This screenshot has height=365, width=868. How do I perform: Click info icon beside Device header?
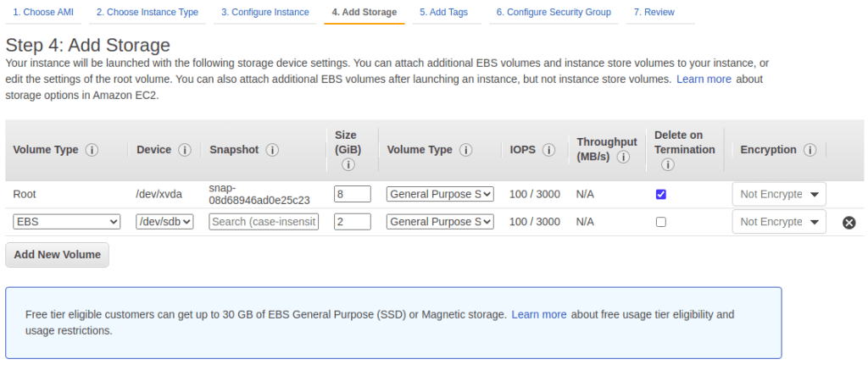(x=185, y=150)
